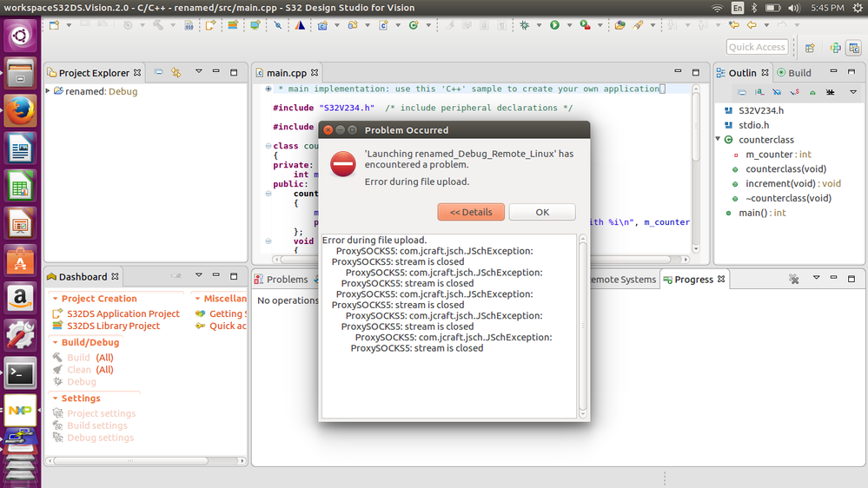Collapse all in Project Explorer

(158, 72)
